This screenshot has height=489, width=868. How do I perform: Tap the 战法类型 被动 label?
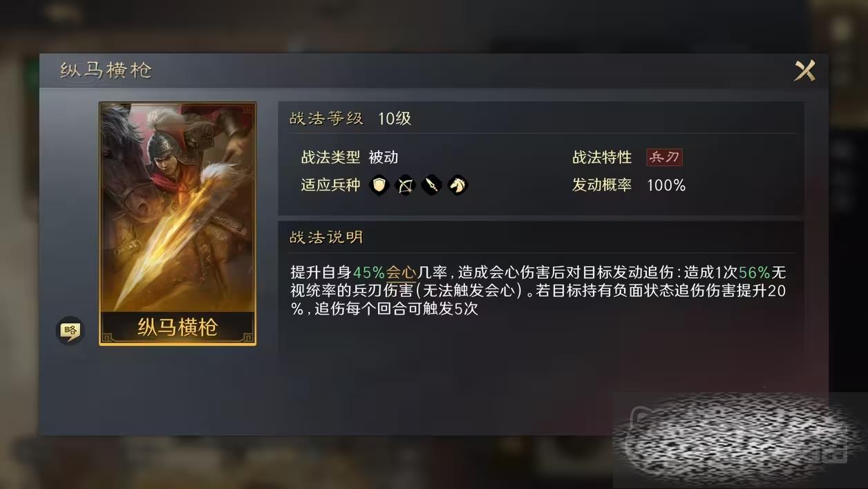[350, 157]
